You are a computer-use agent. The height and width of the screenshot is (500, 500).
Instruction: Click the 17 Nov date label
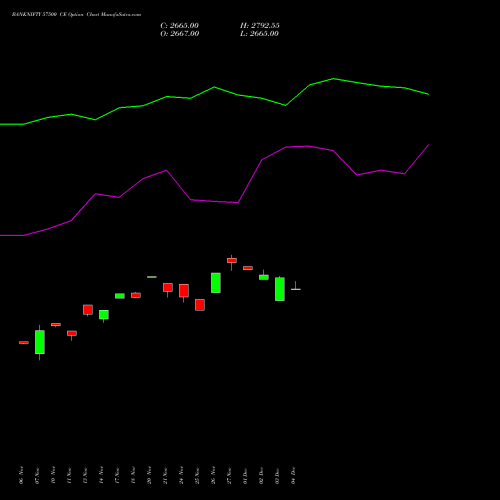118,475
